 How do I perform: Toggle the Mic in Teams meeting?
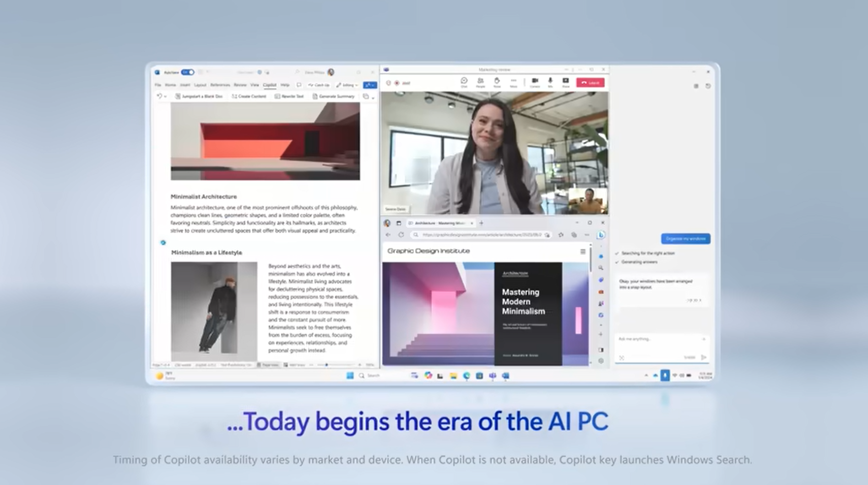pyautogui.click(x=550, y=82)
